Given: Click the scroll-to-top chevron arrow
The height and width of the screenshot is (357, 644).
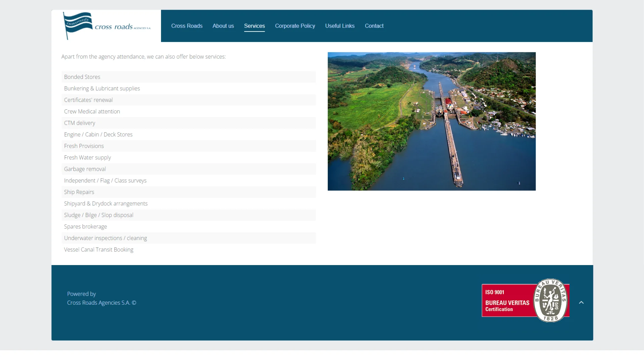Looking at the screenshot, I should pyautogui.click(x=581, y=303).
